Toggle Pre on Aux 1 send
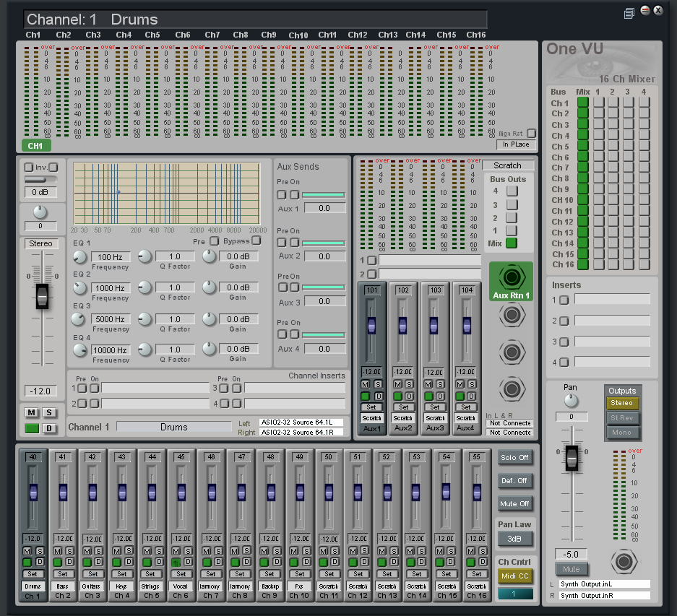677x616 pixels. [281, 195]
